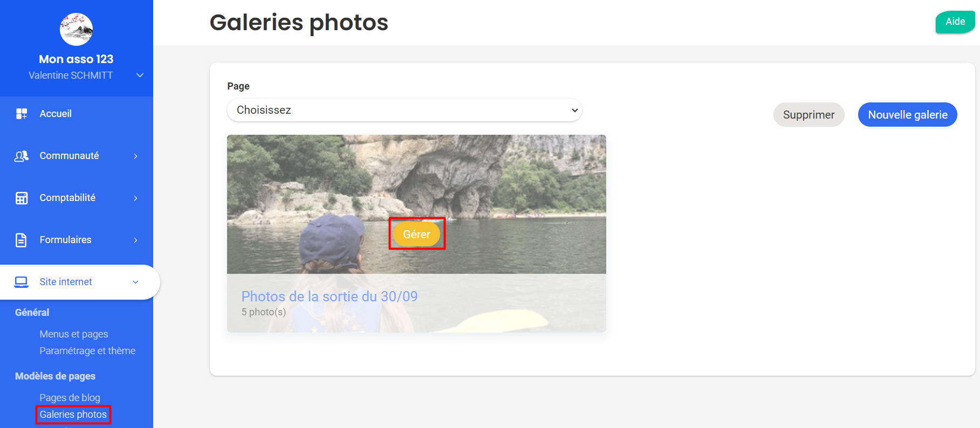
Task: Collapse the Site internet menu chevron
Action: [135, 282]
